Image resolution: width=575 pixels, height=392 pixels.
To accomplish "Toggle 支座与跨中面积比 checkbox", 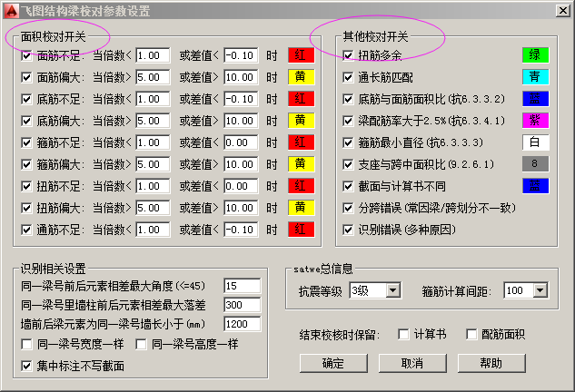I will click(348, 164).
